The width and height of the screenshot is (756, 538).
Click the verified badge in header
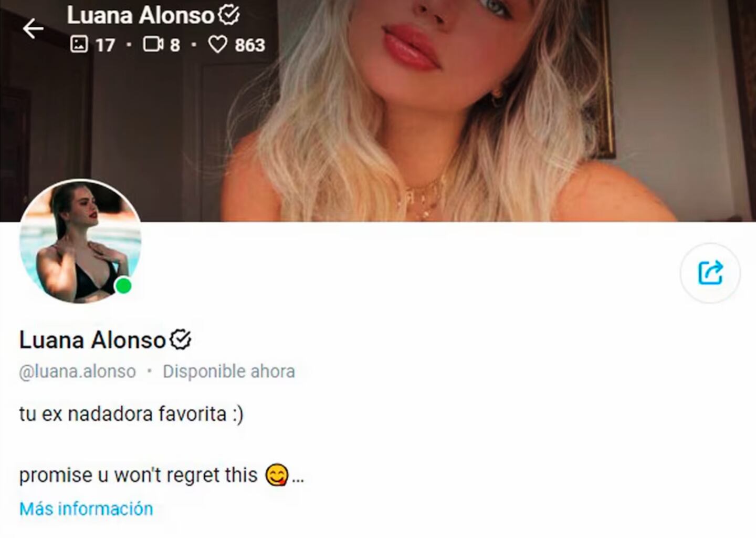[229, 15]
